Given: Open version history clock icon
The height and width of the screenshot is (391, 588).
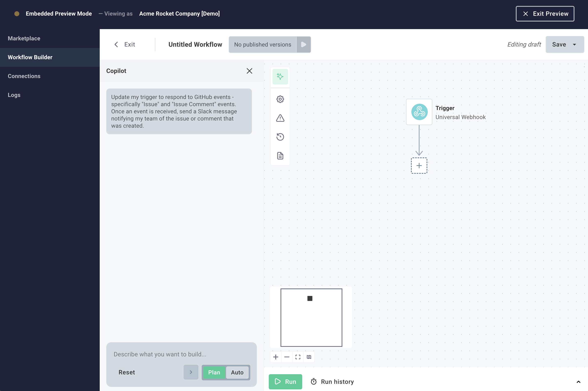Looking at the screenshot, I should [x=280, y=137].
